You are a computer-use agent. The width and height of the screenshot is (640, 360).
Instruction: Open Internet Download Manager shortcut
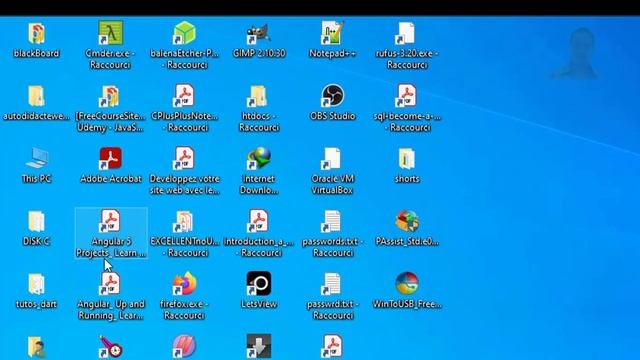coord(259,158)
